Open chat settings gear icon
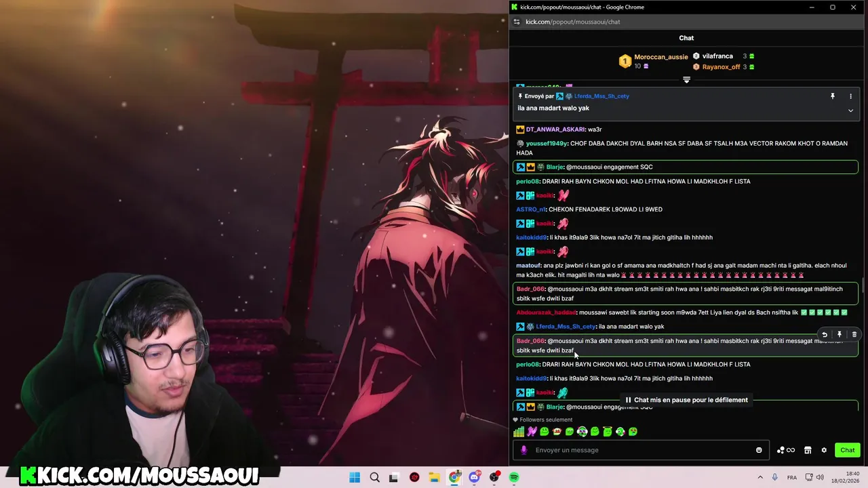 pyautogui.click(x=824, y=450)
